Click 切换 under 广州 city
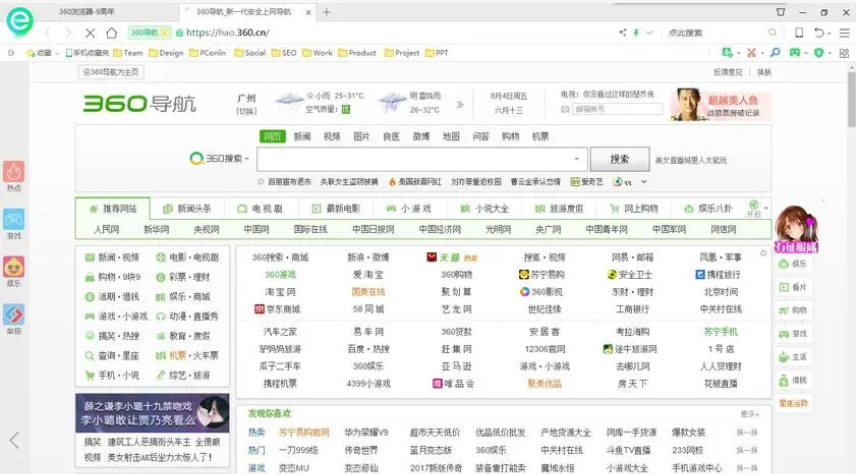This screenshot has height=474, width=856. pyautogui.click(x=246, y=111)
